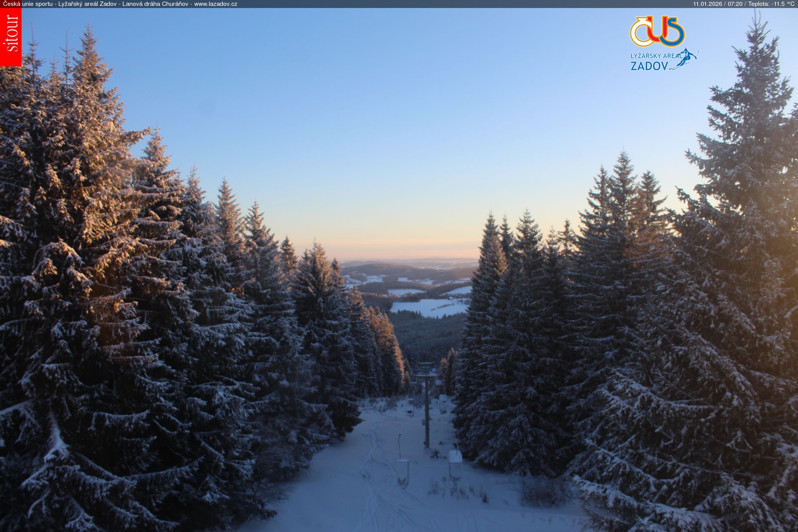
Task: Click the thin marker pole on the slope
Action: point(400,445)
